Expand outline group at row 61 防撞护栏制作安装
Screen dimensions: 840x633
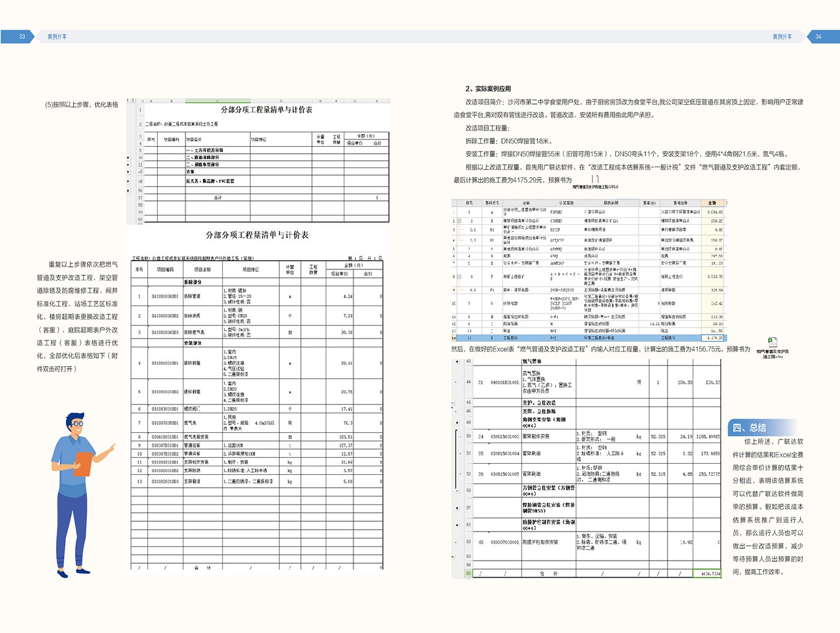[457, 525]
